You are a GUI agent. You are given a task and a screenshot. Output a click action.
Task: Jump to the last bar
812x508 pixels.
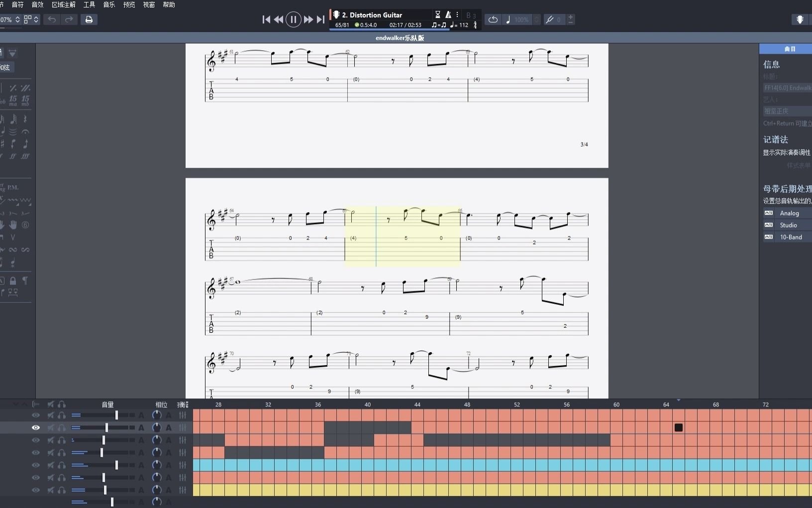[x=320, y=19]
